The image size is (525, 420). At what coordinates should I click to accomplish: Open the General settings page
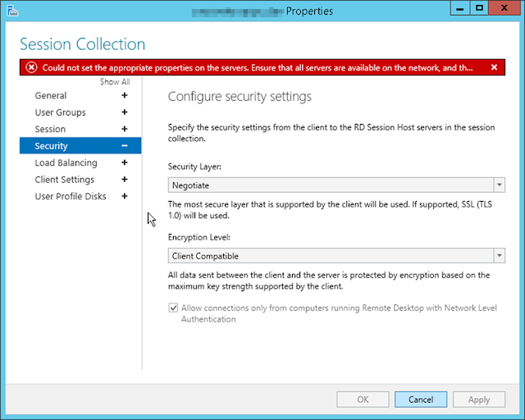click(51, 95)
